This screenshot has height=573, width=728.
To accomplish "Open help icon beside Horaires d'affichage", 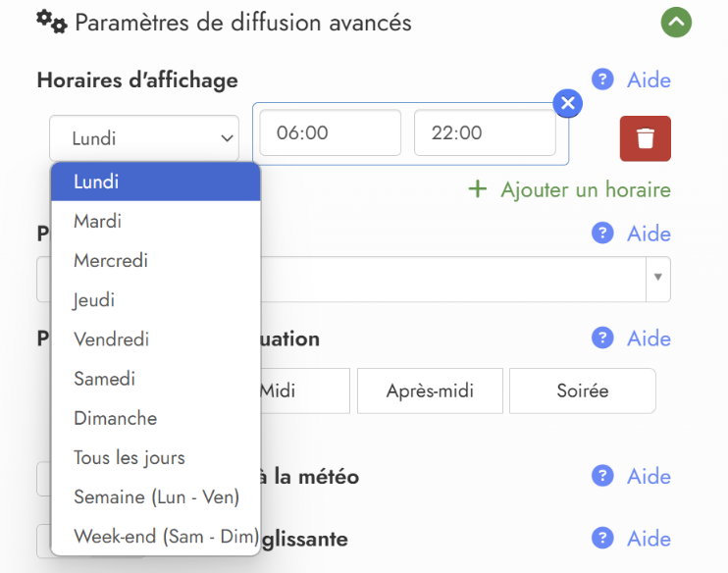I will coord(602,79).
